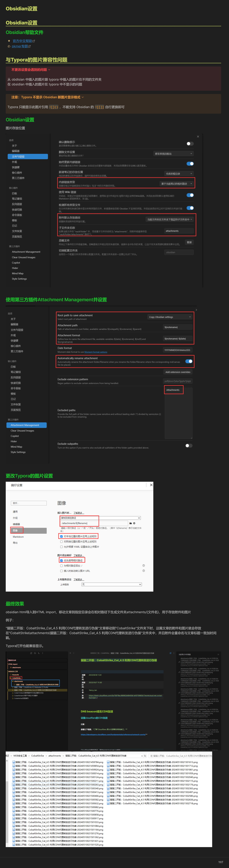Click the external-link icon beside pkmer专题
Image resolution: width=229 pixels, height=868 pixels.
click(x=29, y=46)
